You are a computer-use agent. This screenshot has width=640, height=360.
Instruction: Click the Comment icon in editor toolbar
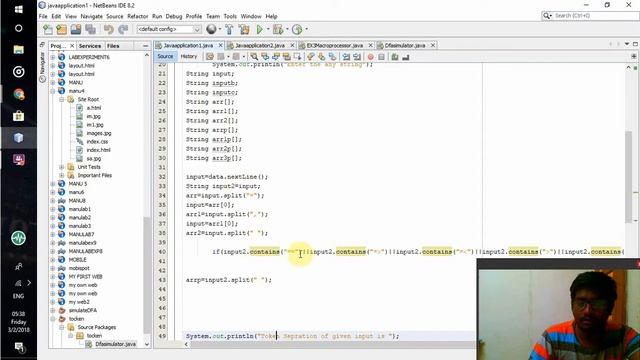(395, 57)
